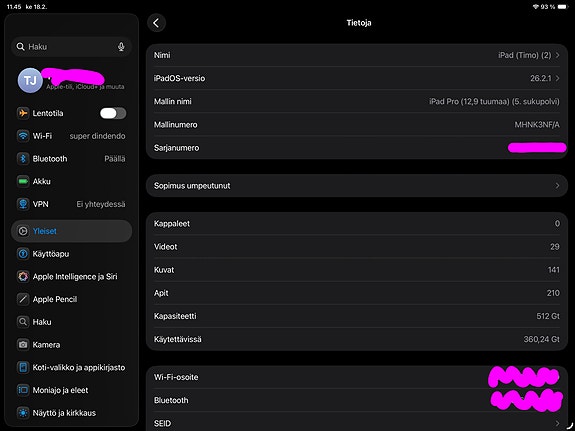Tap the Moniajo ja eleet icon
This screenshot has height=431, width=575.
pyautogui.click(x=23, y=390)
